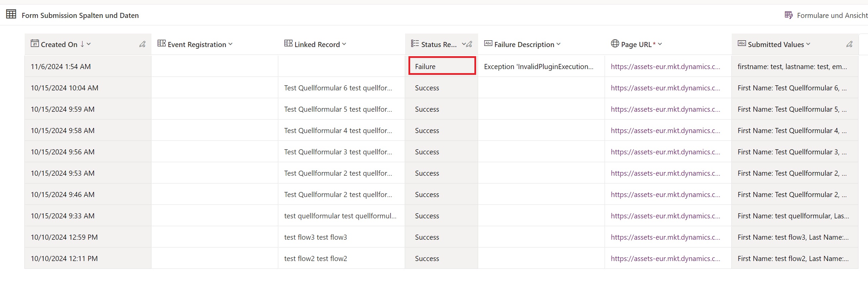Select Test Quellformular 4 linked record cell
The width and height of the screenshot is (868, 281).
(x=342, y=130)
